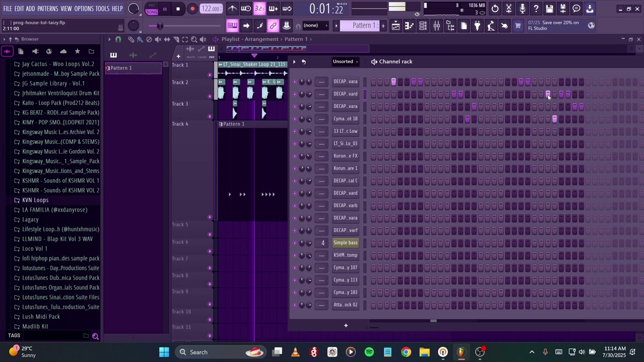Select the playlist slice tool
This screenshot has width=644, height=362.
(x=176, y=39)
